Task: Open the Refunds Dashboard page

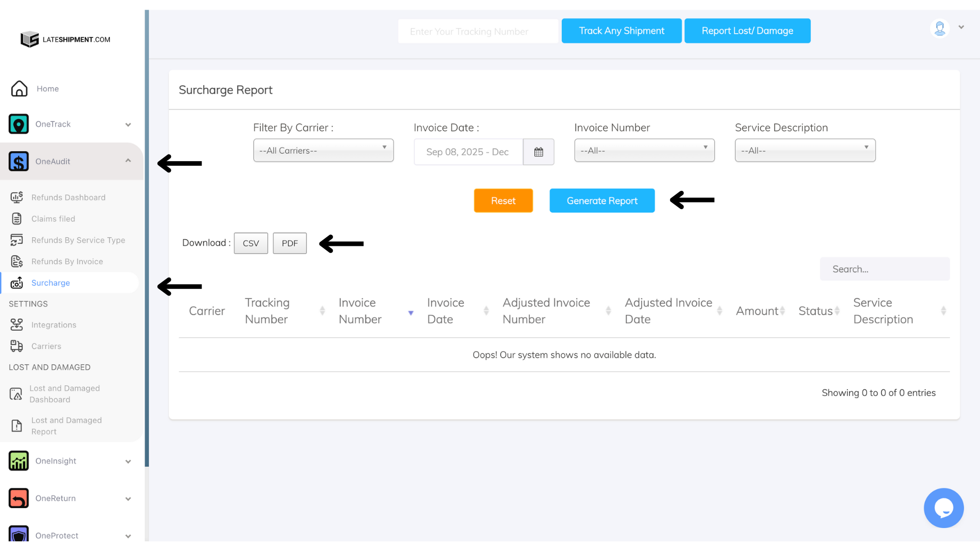Action: coord(68,197)
